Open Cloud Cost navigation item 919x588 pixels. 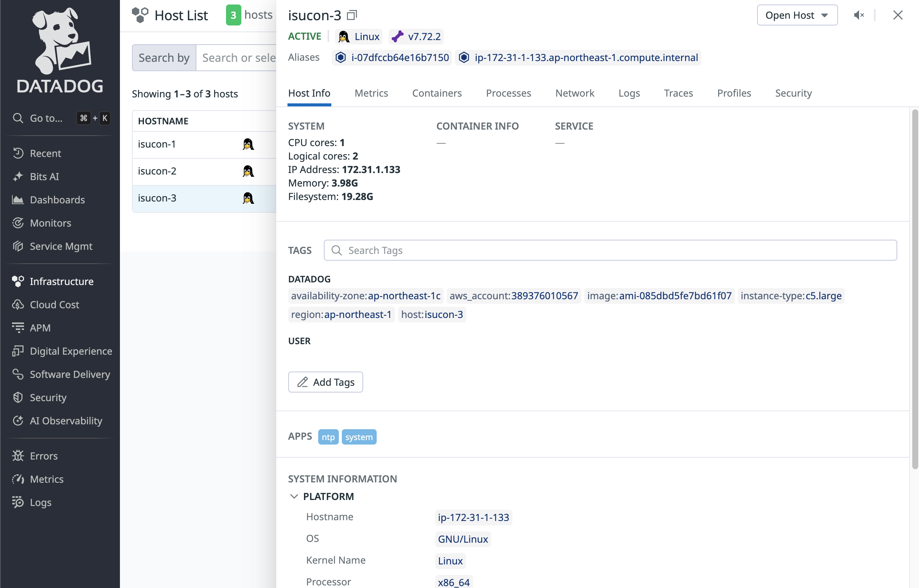coord(54,305)
